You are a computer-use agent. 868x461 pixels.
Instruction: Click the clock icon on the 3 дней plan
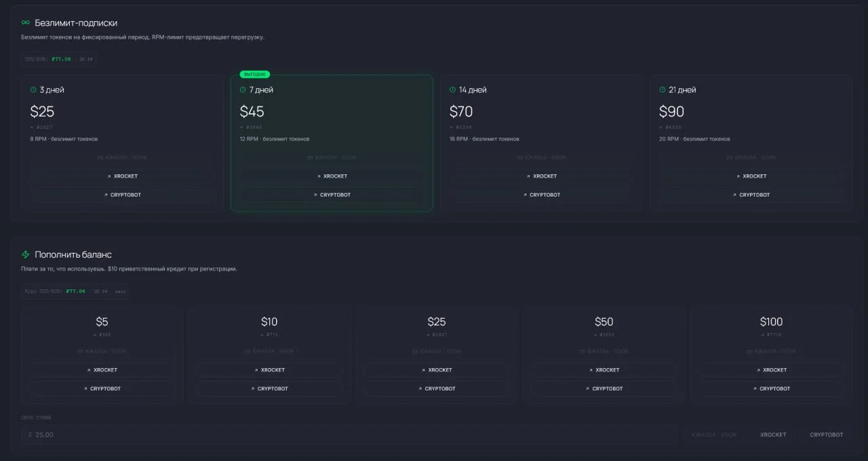point(33,89)
